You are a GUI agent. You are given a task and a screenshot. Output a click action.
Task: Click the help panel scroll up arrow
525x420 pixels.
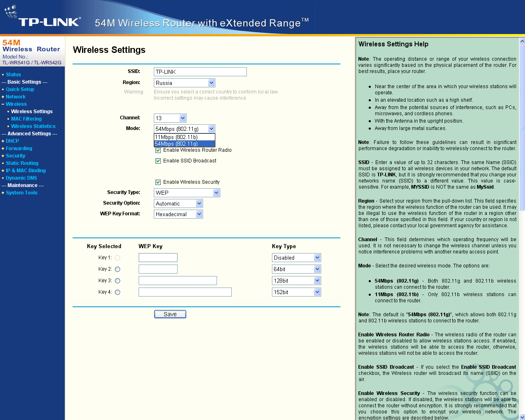point(522,41)
